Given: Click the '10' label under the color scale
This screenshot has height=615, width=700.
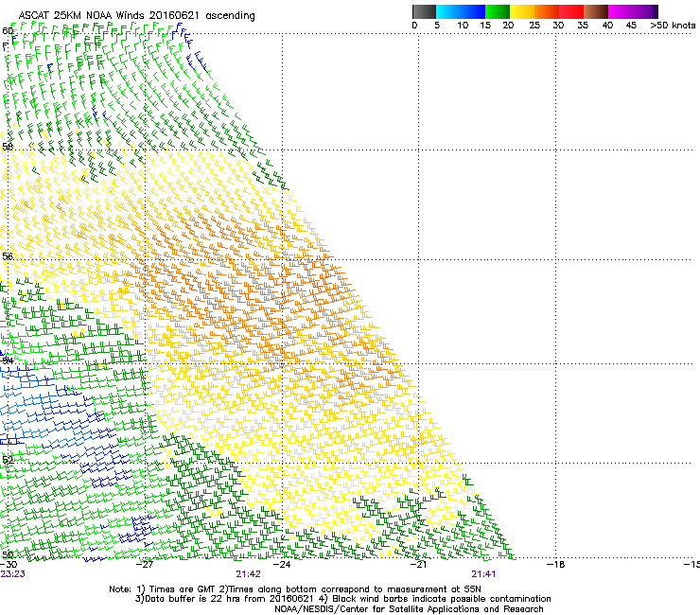Looking at the screenshot, I should point(463,26).
